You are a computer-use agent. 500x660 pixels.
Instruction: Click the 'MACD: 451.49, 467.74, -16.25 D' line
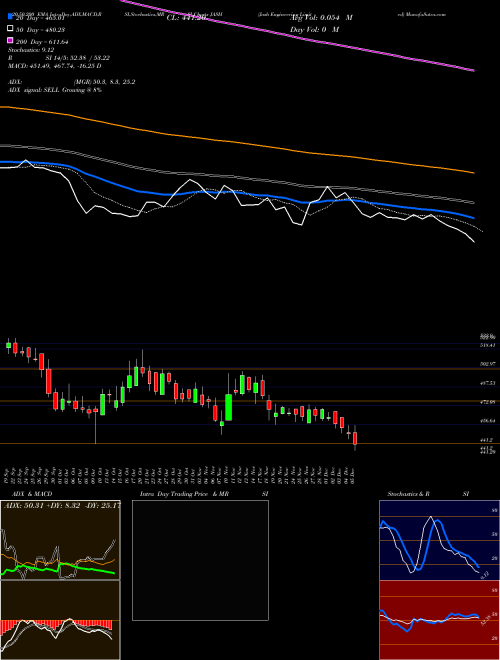pyautogui.click(x=54, y=66)
